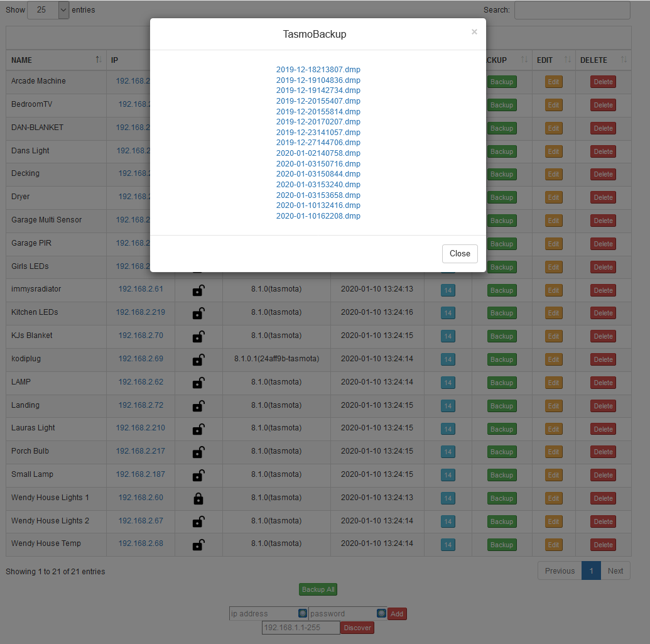Screen dimensions: 650x644
Task: Focus the ip address input field
Action: coord(268,614)
